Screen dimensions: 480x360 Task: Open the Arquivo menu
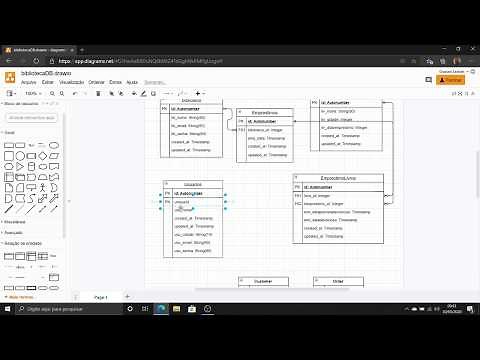[29, 82]
